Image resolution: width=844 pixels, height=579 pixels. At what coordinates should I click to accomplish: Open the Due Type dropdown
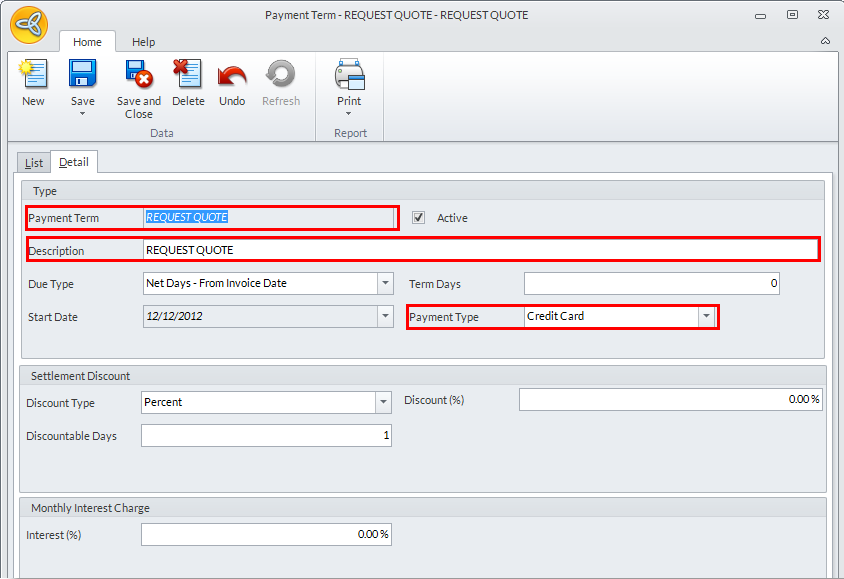(x=385, y=284)
